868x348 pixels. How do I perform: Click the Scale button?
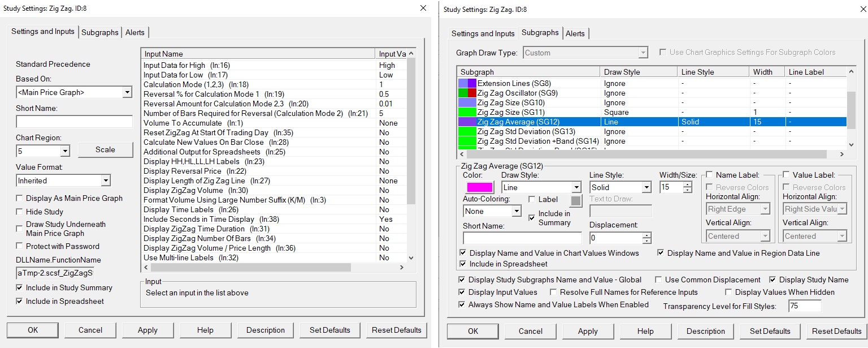tap(105, 149)
